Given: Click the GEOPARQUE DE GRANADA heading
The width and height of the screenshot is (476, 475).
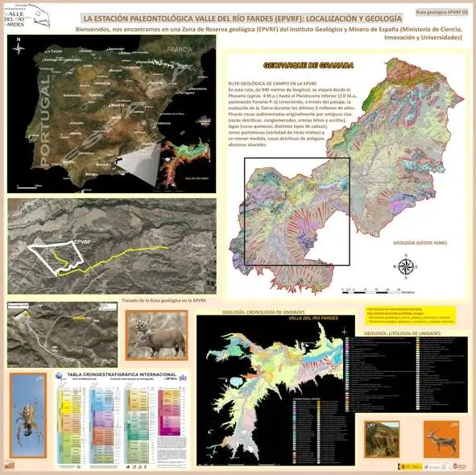Looking at the screenshot, I should 308,65.
